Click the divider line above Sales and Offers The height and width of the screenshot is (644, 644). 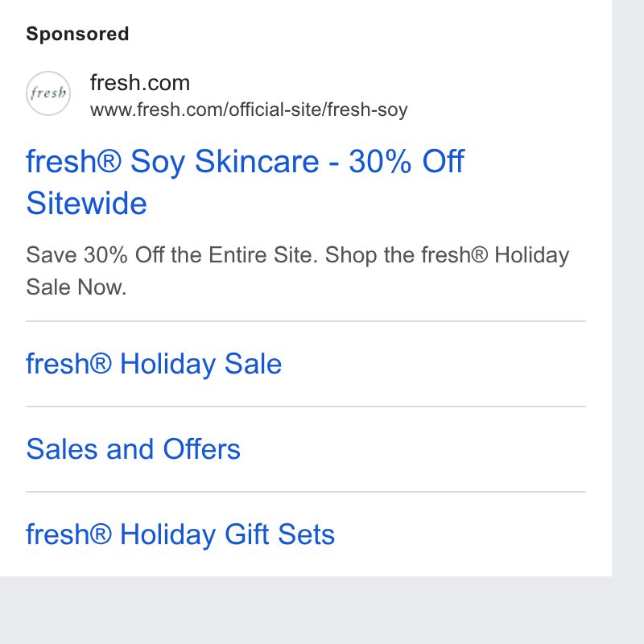[x=306, y=407]
